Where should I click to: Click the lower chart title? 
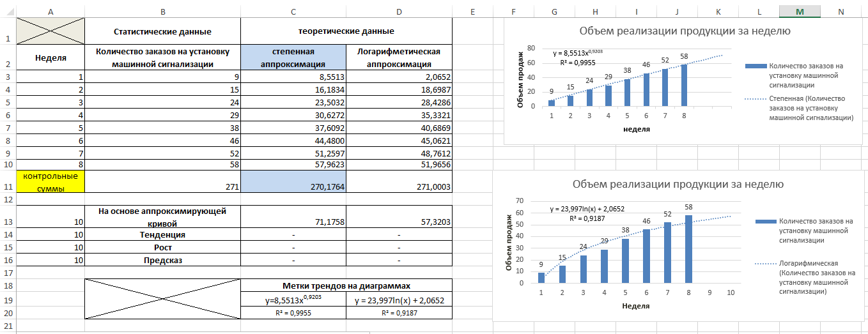tap(678, 184)
